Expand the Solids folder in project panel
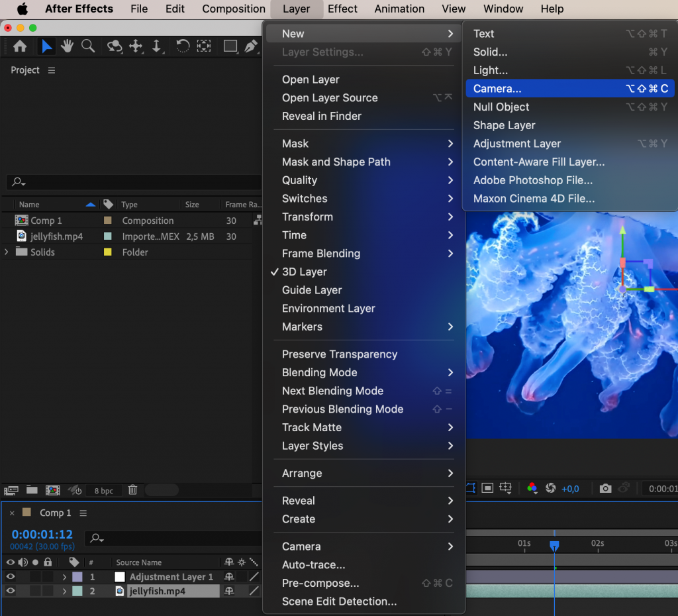The height and width of the screenshot is (616, 678). point(6,252)
